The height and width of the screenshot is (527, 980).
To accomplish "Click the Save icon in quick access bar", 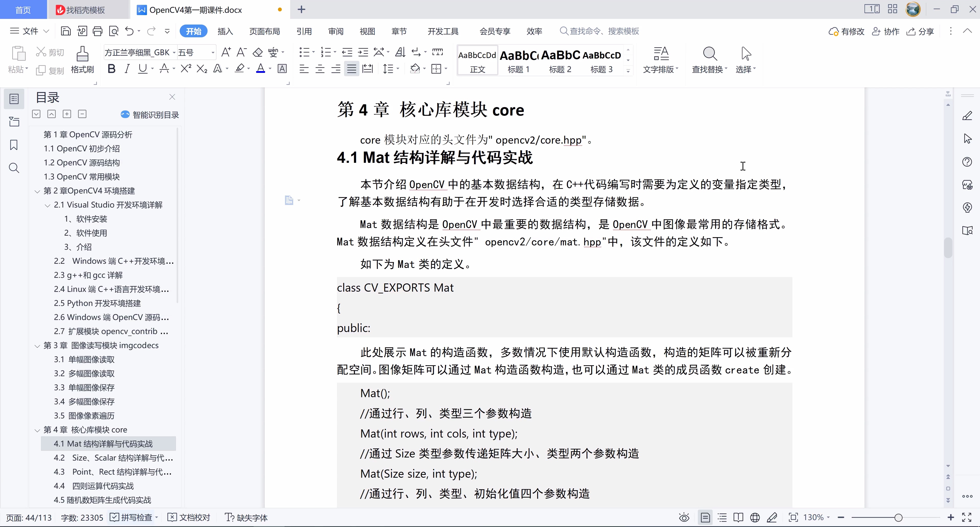I will tap(65, 31).
